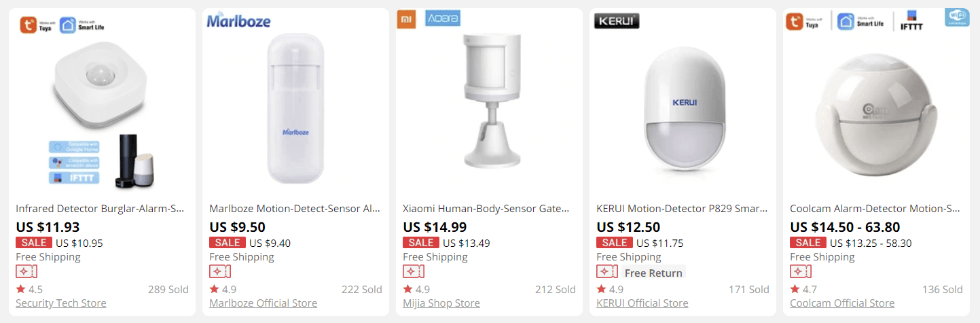Visit Marlboze Official Store page

(263, 303)
